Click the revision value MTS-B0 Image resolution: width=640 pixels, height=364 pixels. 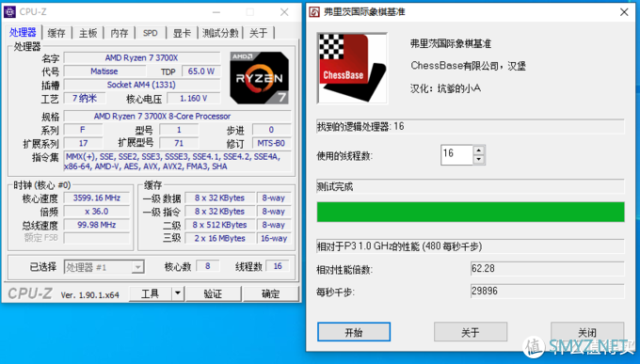271,143
